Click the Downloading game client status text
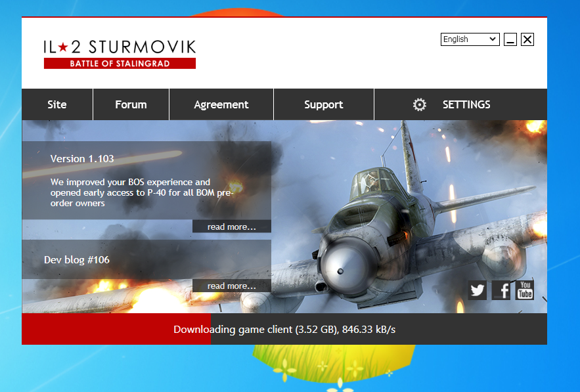 coord(284,329)
